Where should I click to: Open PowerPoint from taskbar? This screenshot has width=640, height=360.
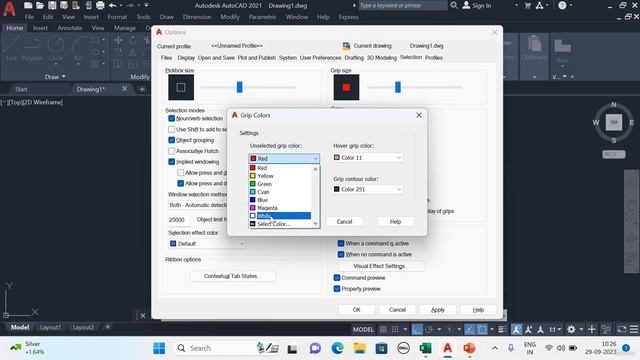pos(469,348)
